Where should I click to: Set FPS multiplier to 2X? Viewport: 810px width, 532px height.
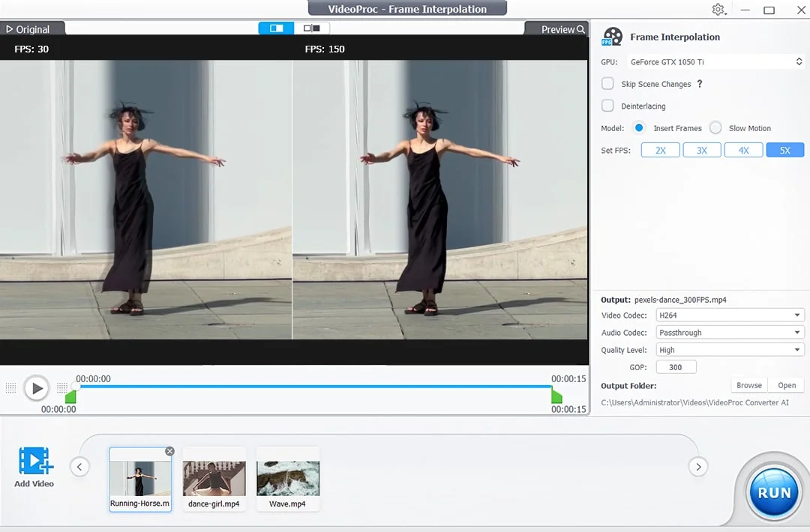(660, 150)
